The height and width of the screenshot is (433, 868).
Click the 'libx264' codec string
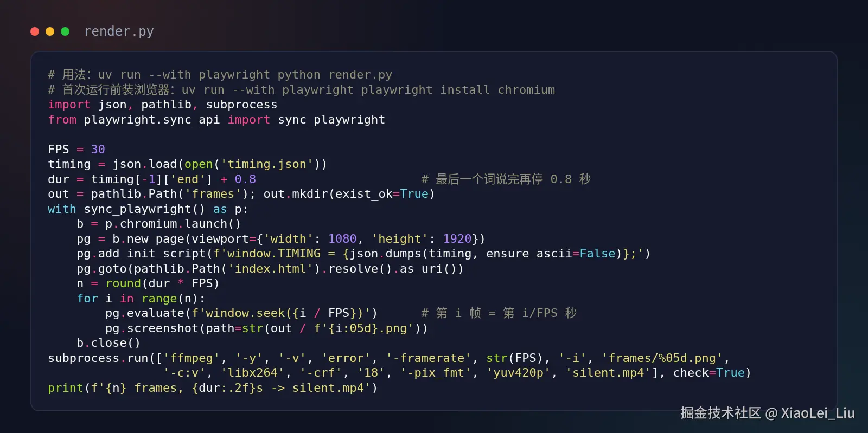252,373
